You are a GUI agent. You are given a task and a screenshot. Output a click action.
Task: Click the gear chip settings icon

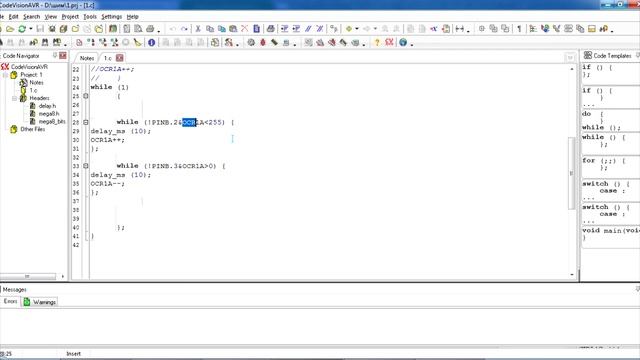click(251, 42)
